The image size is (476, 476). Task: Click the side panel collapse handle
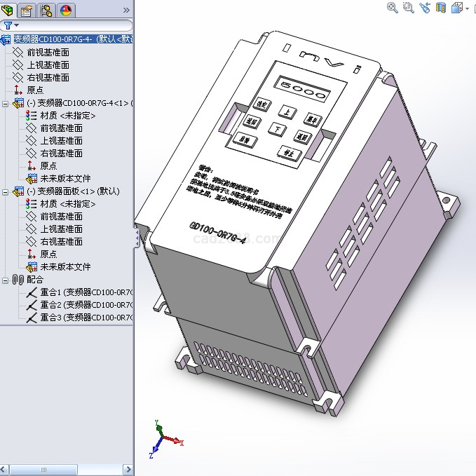tap(136, 240)
